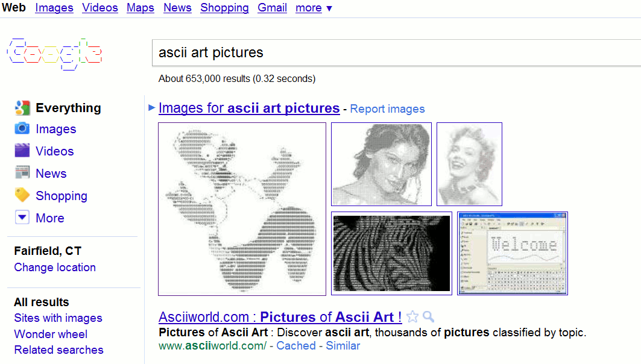This screenshot has height=364, width=641.
Task: Select the Web tab in top bar
Action: (x=13, y=8)
